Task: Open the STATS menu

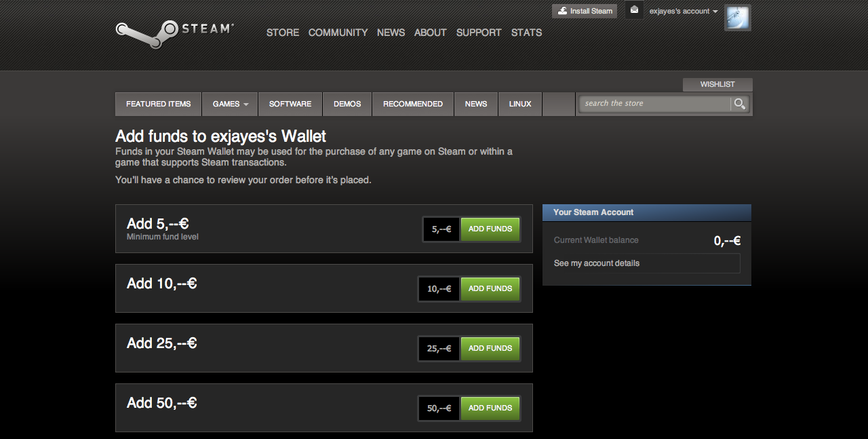Action: tap(526, 33)
